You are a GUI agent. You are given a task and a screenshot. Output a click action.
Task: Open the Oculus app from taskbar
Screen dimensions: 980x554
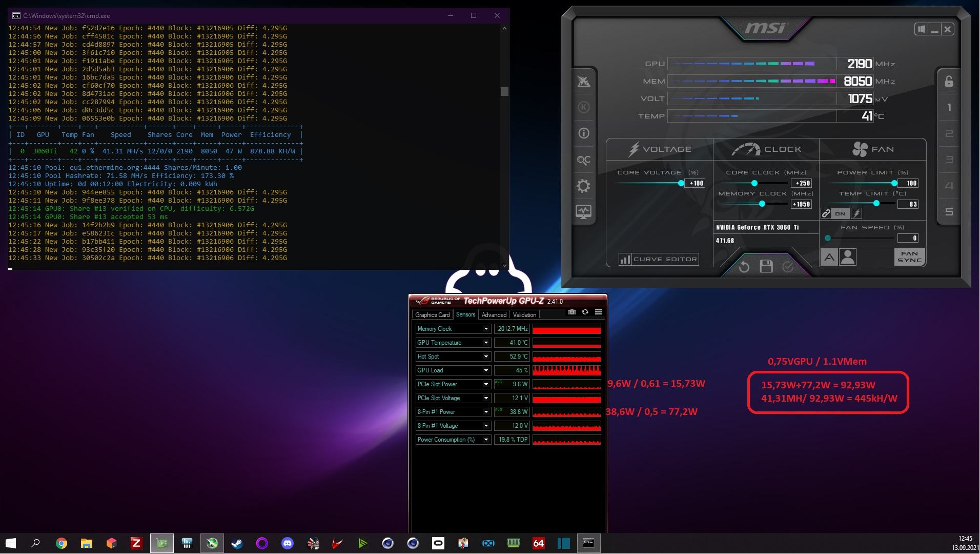click(438, 543)
